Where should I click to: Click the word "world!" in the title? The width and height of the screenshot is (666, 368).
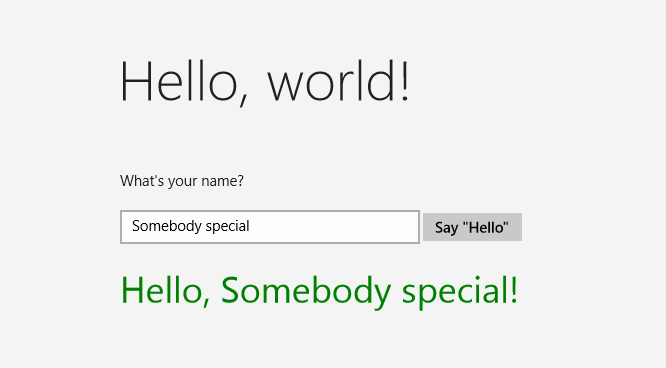pyautogui.click(x=338, y=82)
